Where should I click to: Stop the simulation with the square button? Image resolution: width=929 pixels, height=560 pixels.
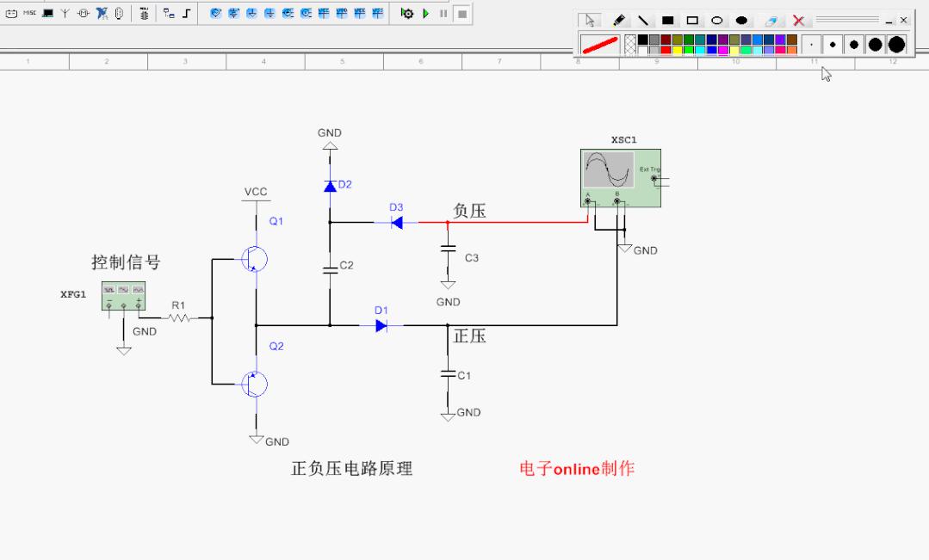[461, 14]
